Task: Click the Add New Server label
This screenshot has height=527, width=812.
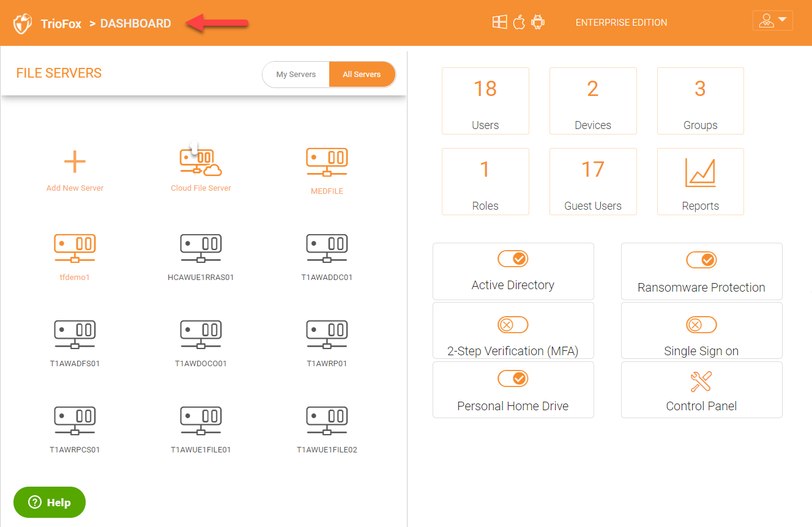Action: point(75,188)
